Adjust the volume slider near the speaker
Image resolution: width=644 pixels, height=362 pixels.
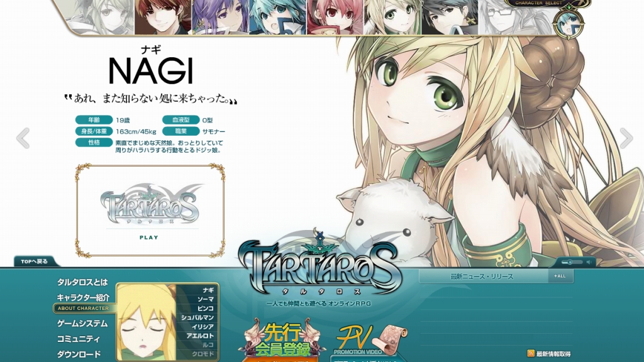[x=572, y=262]
